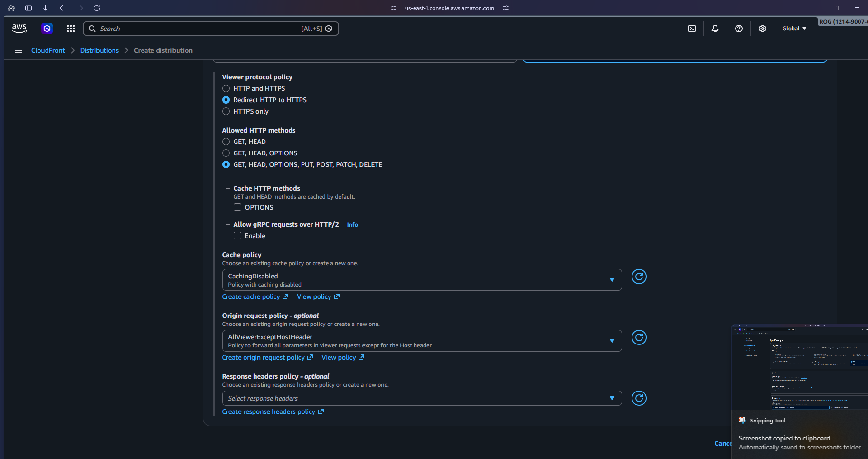Image resolution: width=868 pixels, height=459 pixels.
Task: Choose GET, HEAD, OPTIONS allowed methods
Action: click(x=226, y=153)
